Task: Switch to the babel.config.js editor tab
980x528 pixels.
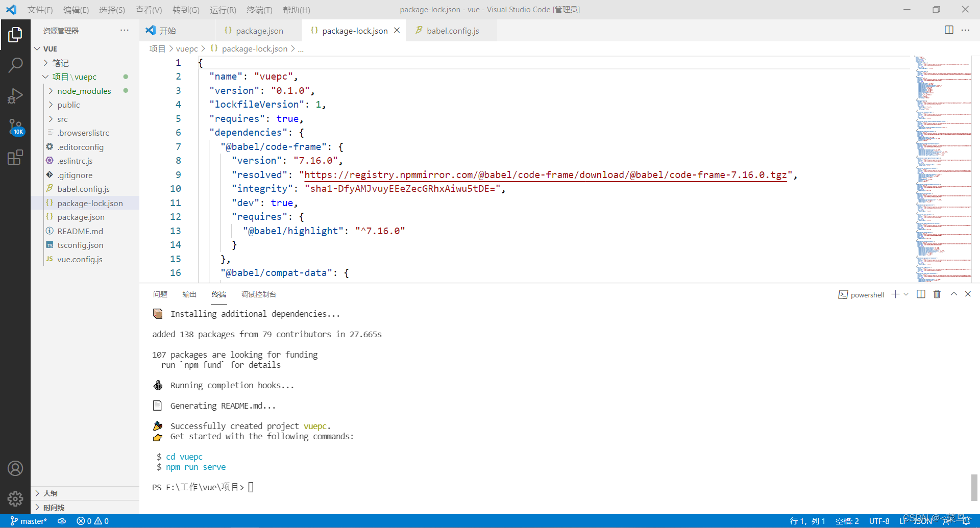Action: tap(451, 31)
